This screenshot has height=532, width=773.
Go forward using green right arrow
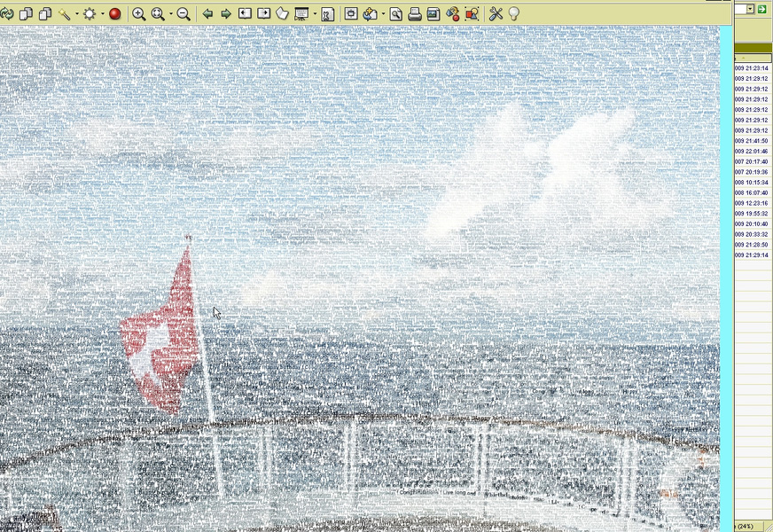(x=226, y=13)
